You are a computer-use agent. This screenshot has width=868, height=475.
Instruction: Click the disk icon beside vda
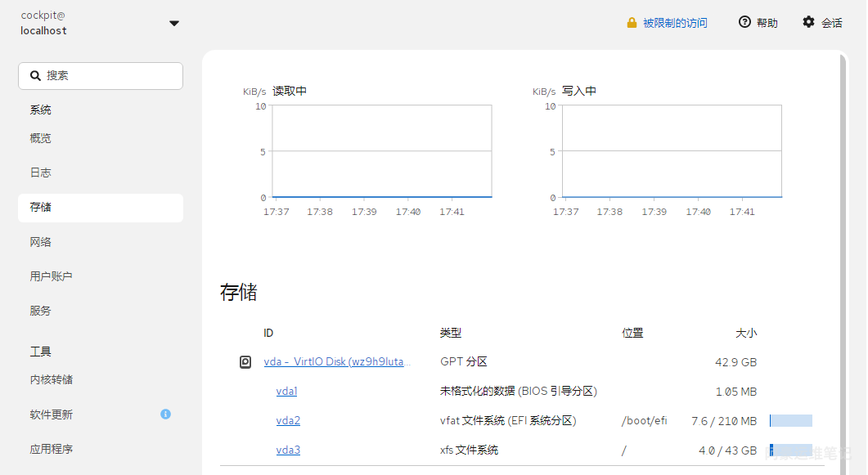pos(245,361)
